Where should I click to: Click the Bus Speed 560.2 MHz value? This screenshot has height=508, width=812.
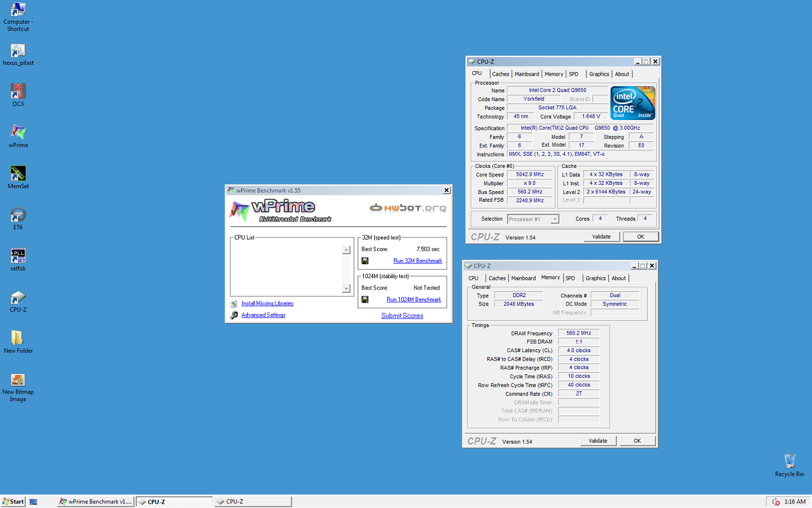pos(529,192)
